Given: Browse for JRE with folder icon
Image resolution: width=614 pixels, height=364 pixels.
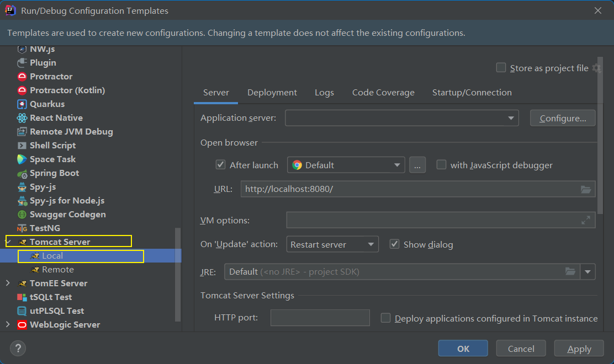Looking at the screenshot, I should pyautogui.click(x=570, y=271).
